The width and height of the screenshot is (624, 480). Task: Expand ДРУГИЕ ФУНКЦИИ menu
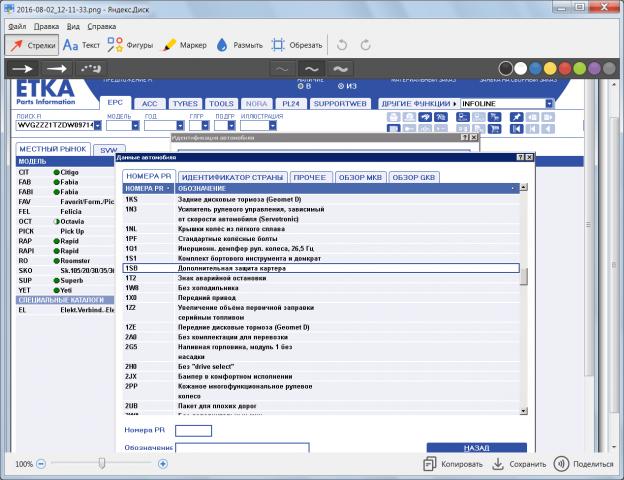coord(419,103)
